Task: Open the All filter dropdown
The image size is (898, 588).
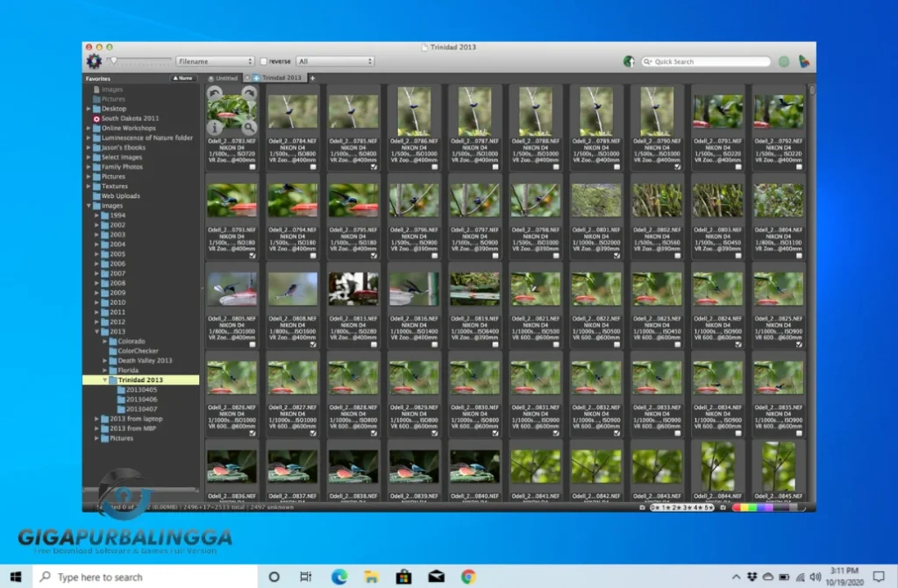Action: pos(336,61)
